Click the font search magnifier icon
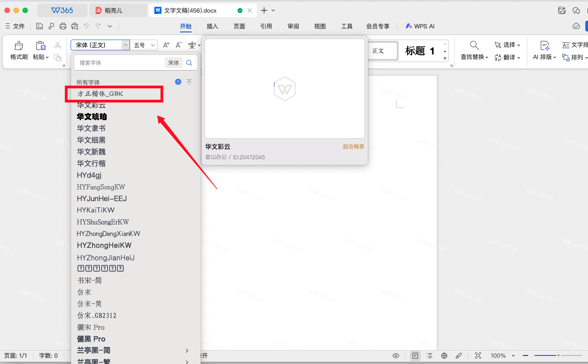The width and height of the screenshot is (588, 364). coord(189,63)
